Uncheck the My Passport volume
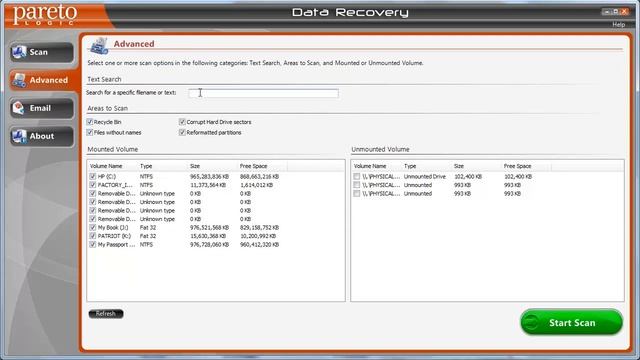Image resolution: width=640 pixels, height=360 pixels. click(93, 245)
